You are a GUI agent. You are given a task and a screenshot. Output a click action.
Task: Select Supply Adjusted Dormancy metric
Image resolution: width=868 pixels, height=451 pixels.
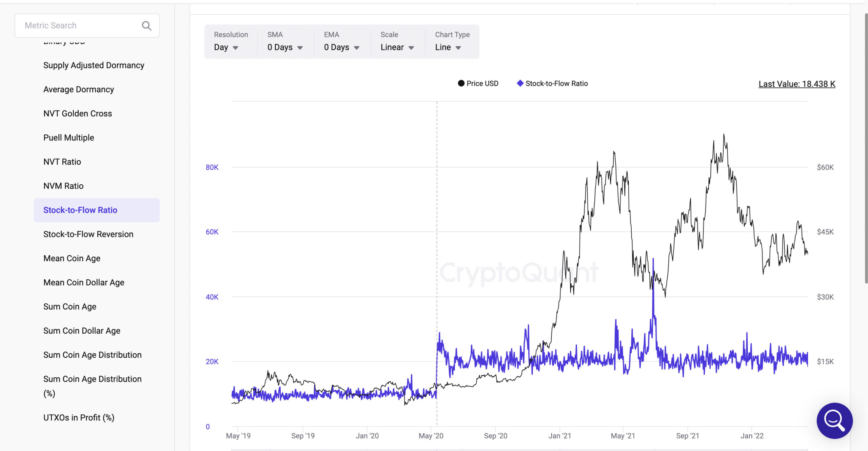point(94,65)
